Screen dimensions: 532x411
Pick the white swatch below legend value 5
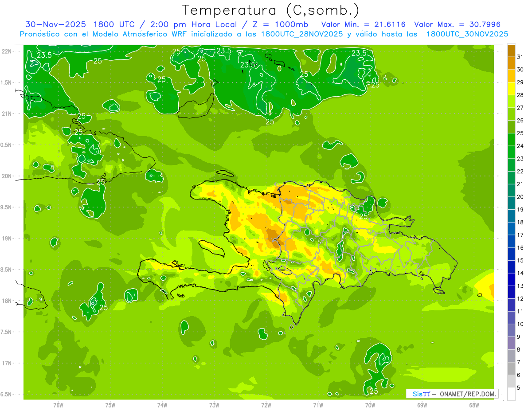coord(511,394)
